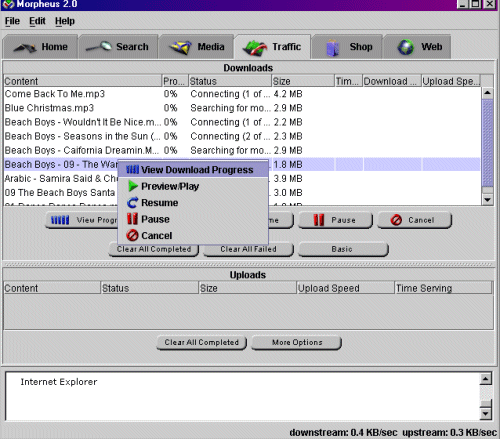Click the bottom message pane scroll-down arrow
The width and height of the screenshot is (500, 439).
(x=485, y=414)
